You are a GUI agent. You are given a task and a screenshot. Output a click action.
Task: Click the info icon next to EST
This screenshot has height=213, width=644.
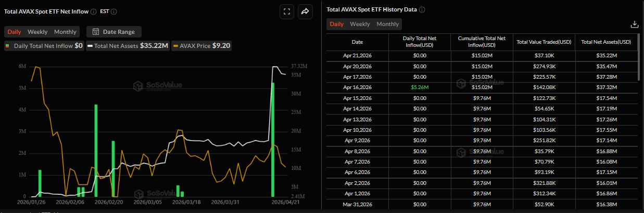[114, 11]
